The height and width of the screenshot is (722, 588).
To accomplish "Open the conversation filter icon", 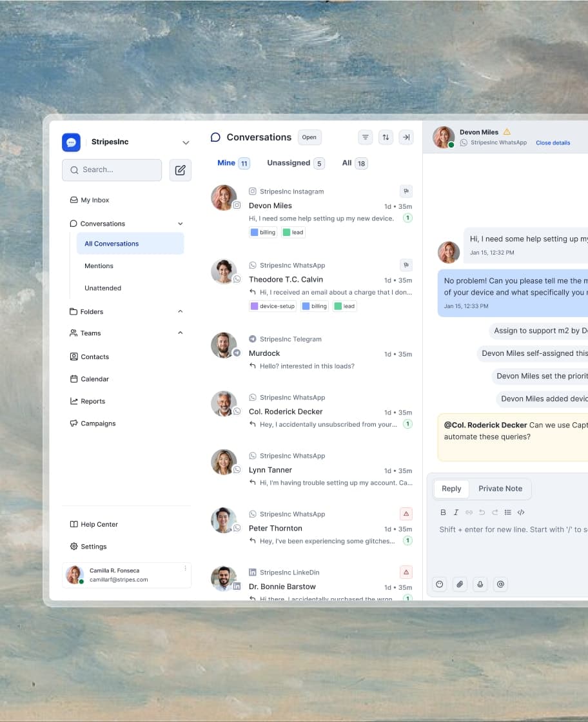I will (365, 137).
